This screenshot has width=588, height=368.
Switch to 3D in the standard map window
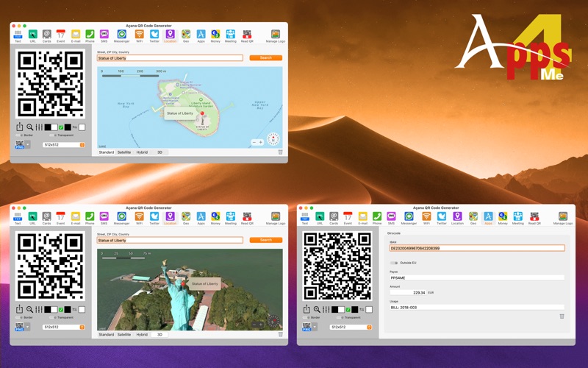pyautogui.click(x=159, y=152)
